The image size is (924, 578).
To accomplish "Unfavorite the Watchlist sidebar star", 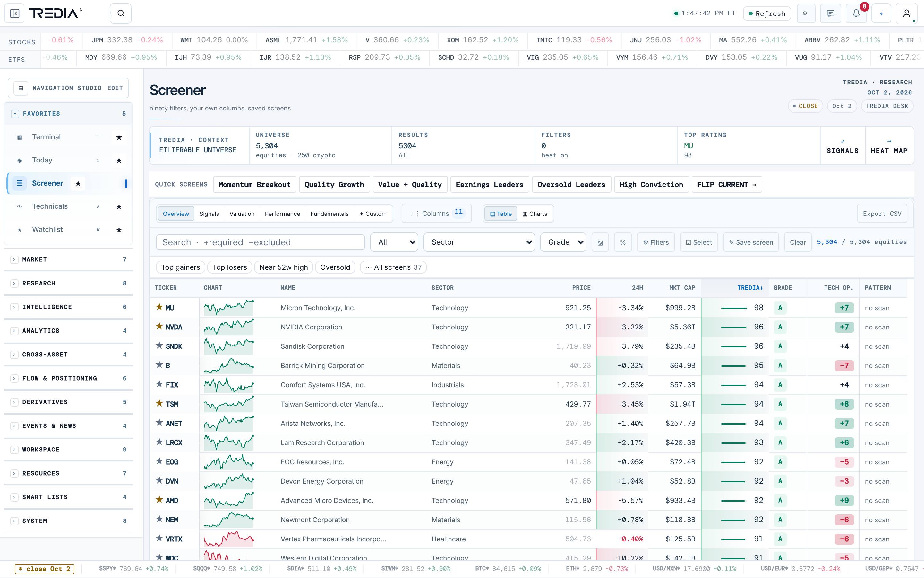I will pyautogui.click(x=119, y=230).
